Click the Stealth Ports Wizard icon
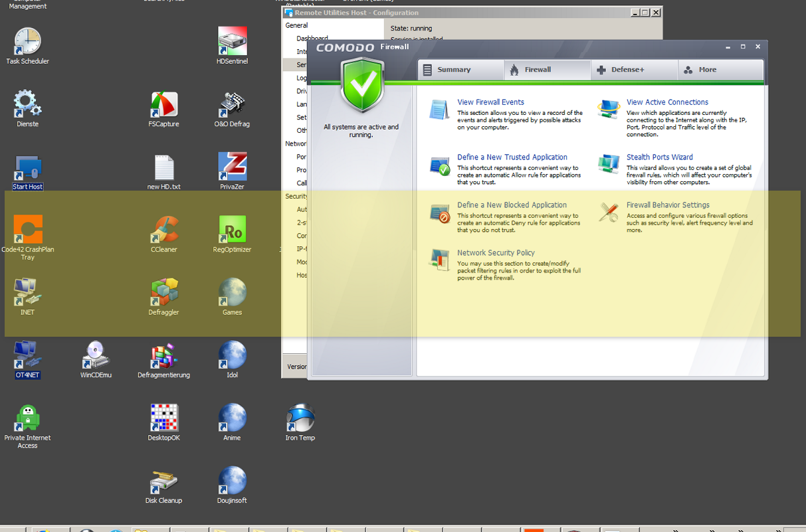806x532 pixels. [608, 164]
